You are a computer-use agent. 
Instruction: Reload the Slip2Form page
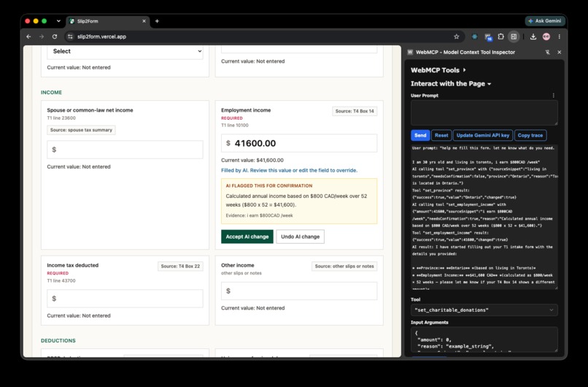click(x=55, y=37)
